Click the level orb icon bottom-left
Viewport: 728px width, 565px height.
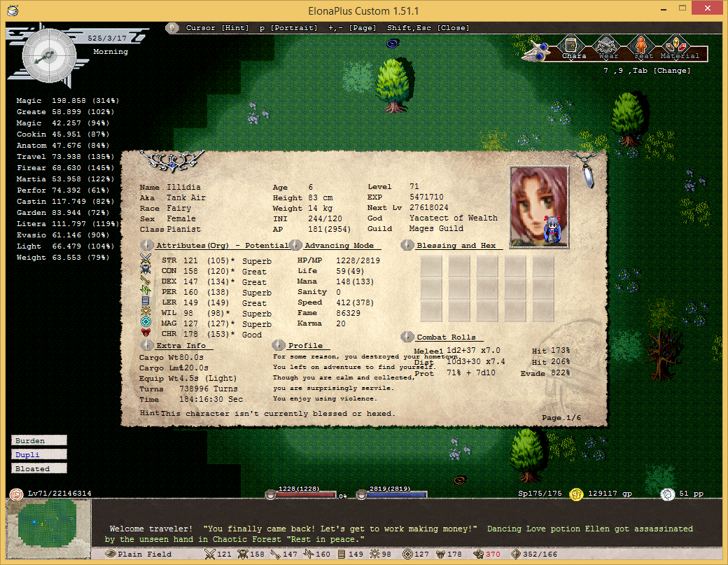17,494
